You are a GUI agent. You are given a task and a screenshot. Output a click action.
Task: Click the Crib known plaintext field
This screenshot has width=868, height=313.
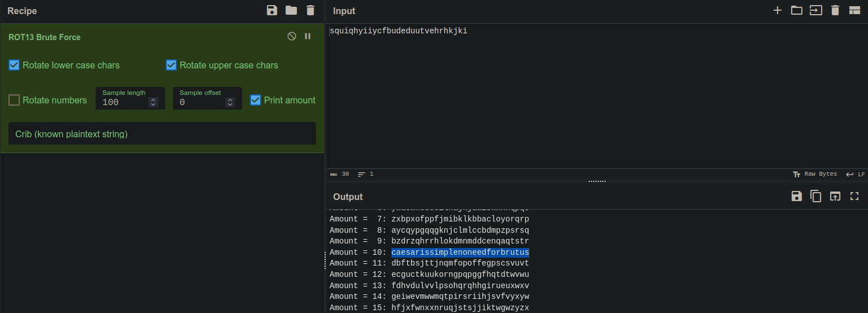162,134
